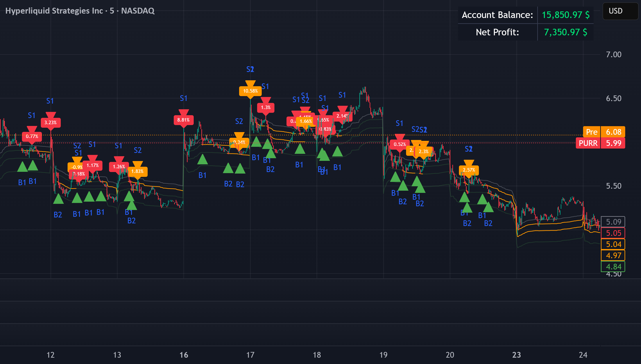Click date 13 on the time axis
This screenshot has height=364, width=641.
pos(117,355)
